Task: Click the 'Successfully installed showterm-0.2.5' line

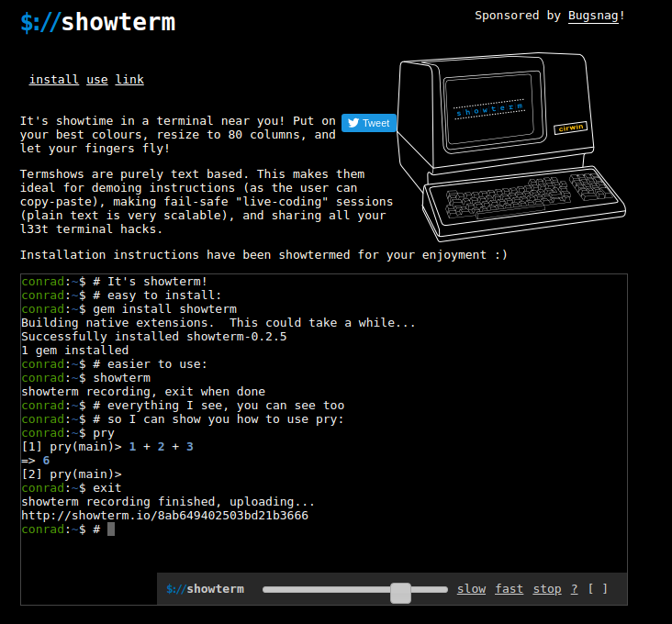Action: 154,336
